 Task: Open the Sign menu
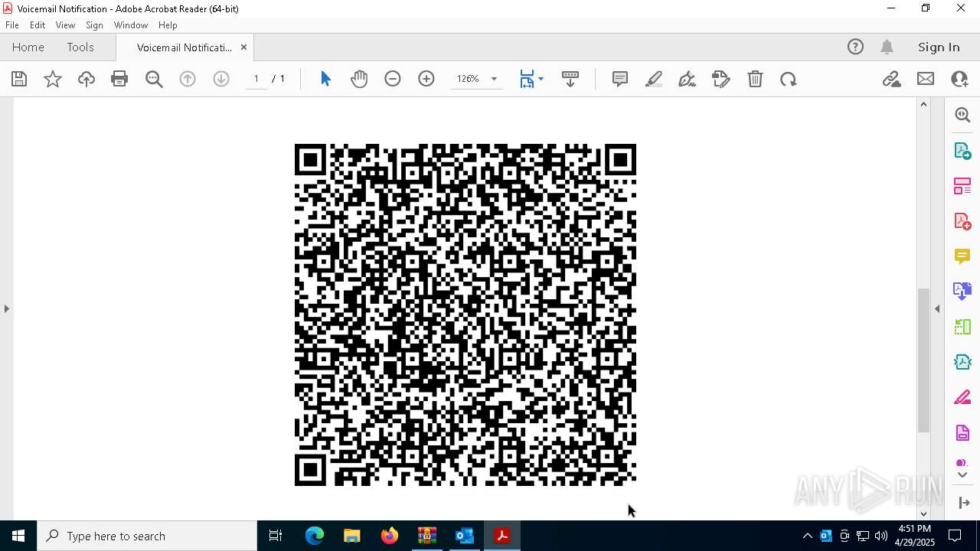[x=94, y=25]
